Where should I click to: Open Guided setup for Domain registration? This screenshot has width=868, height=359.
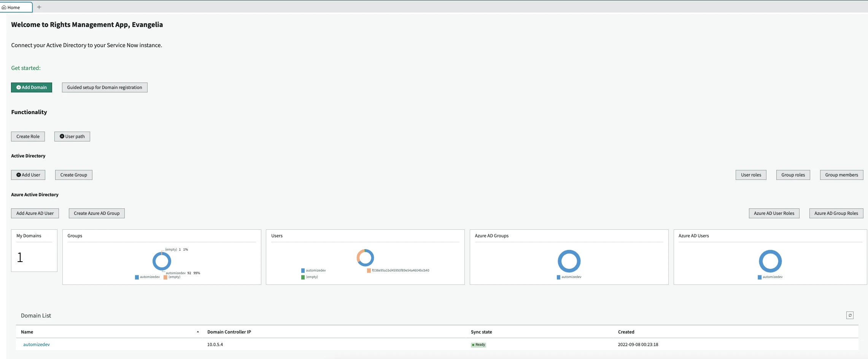pyautogui.click(x=105, y=87)
